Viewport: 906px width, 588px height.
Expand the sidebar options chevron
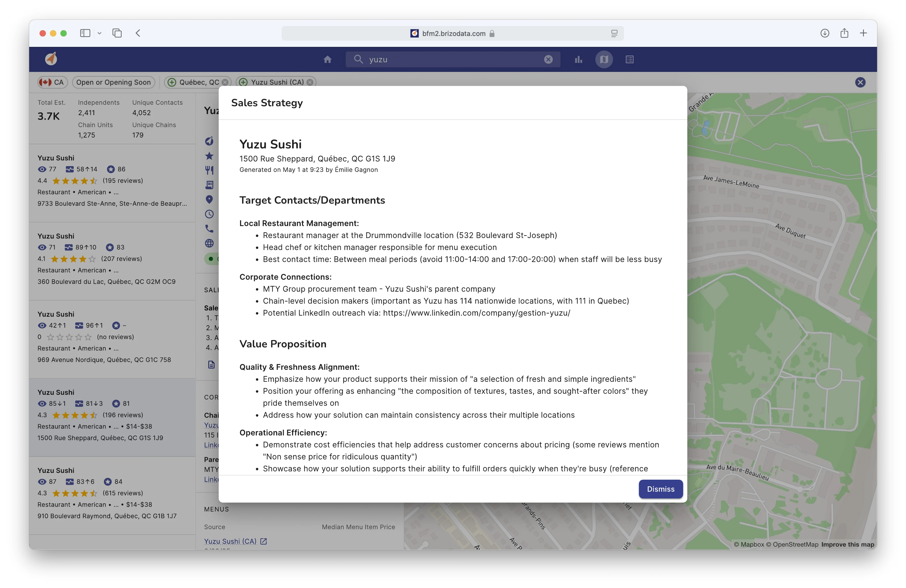[99, 33]
